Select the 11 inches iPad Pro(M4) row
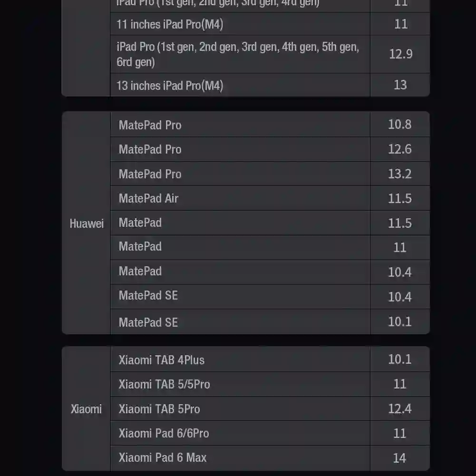Screen dimensions: 476x476 tap(270, 24)
